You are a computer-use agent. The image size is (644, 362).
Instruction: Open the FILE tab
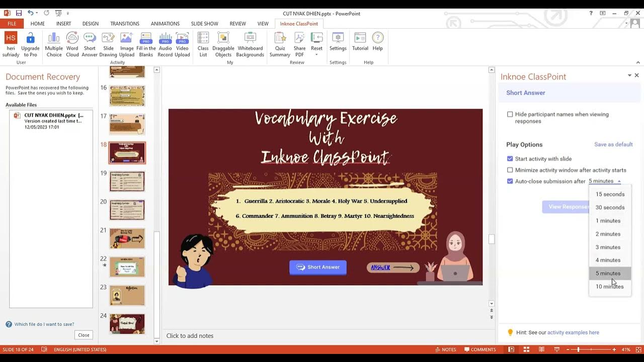(12, 24)
